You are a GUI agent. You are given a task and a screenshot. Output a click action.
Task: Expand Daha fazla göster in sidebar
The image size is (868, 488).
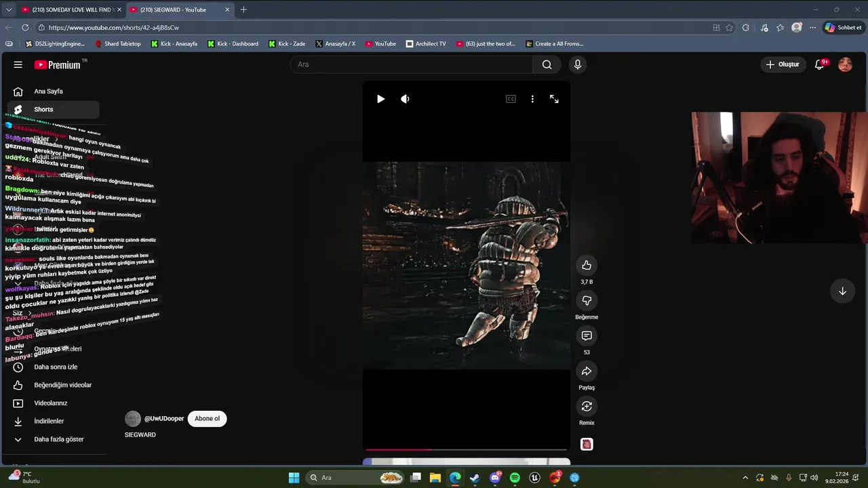tap(53, 439)
